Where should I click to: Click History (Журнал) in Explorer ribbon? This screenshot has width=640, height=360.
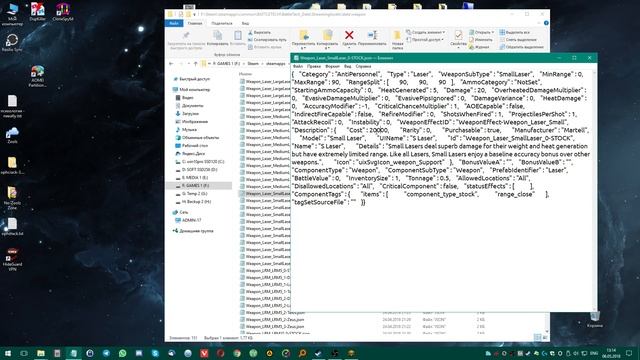(x=479, y=47)
